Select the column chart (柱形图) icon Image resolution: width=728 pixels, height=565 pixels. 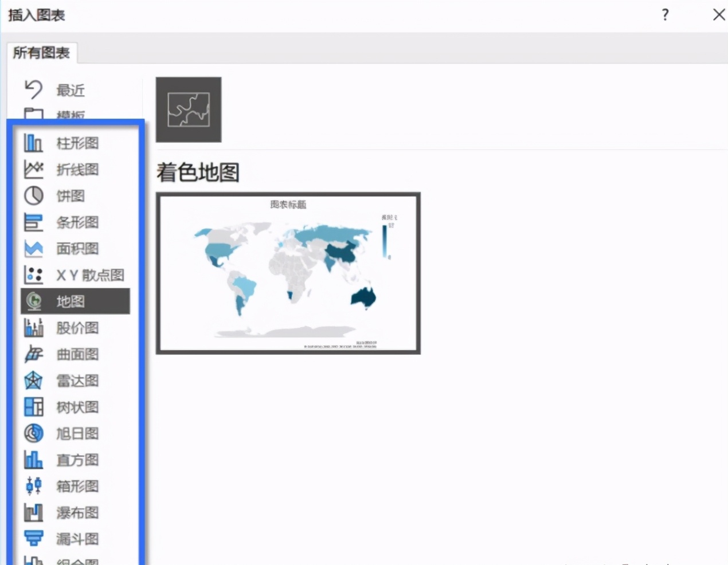pyautogui.click(x=33, y=143)
